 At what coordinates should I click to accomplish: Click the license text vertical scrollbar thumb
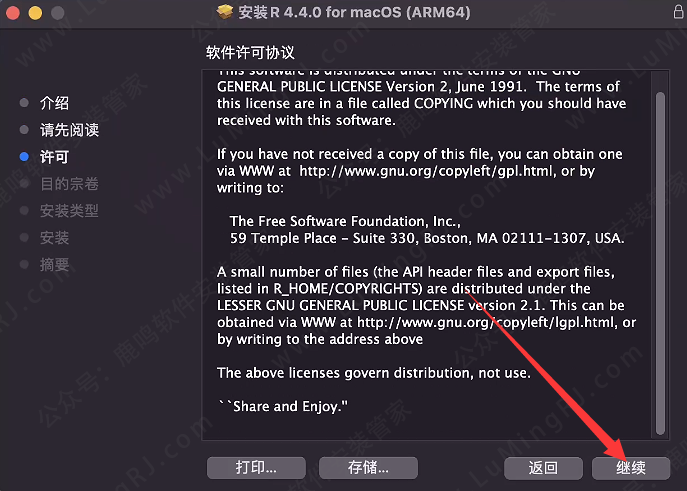click(x=660, y=263)
